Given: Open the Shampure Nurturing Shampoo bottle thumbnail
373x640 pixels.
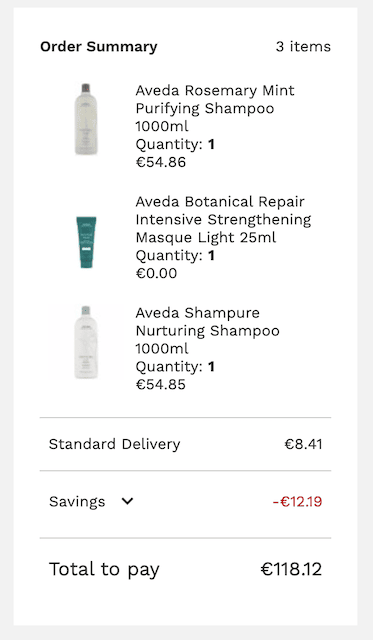Looking at the screenshot, I should pos(86,342).
